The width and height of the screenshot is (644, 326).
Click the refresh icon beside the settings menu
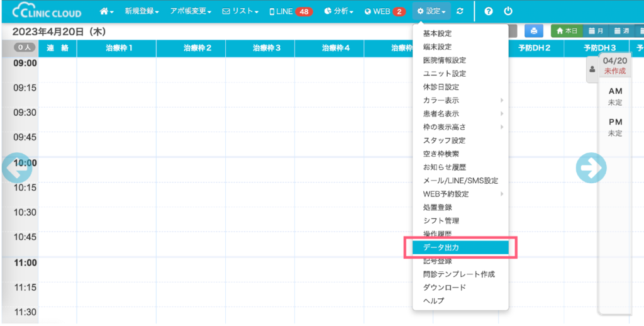click(460, 11)
